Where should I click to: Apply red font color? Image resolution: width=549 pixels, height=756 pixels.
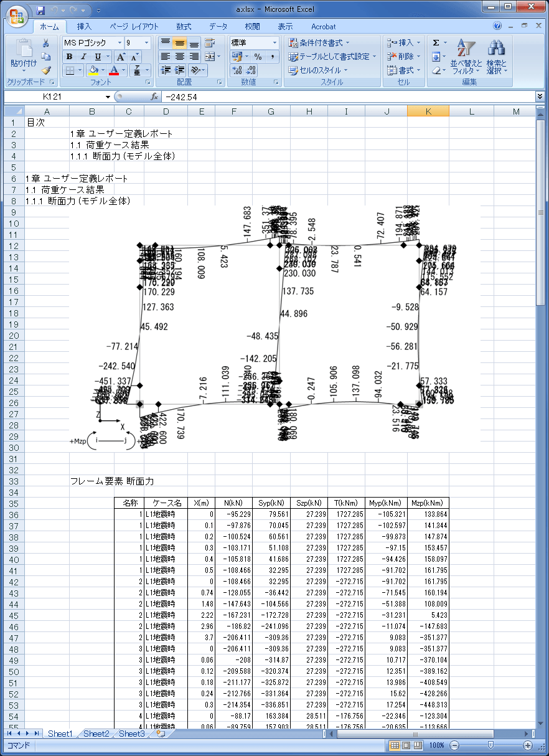[x=114, y=70]
